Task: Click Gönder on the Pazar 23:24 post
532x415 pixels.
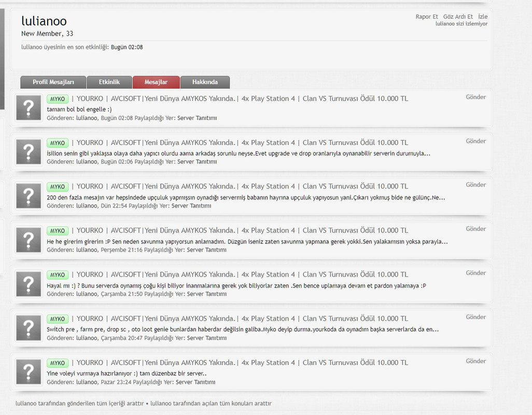Action: point(475,362)
